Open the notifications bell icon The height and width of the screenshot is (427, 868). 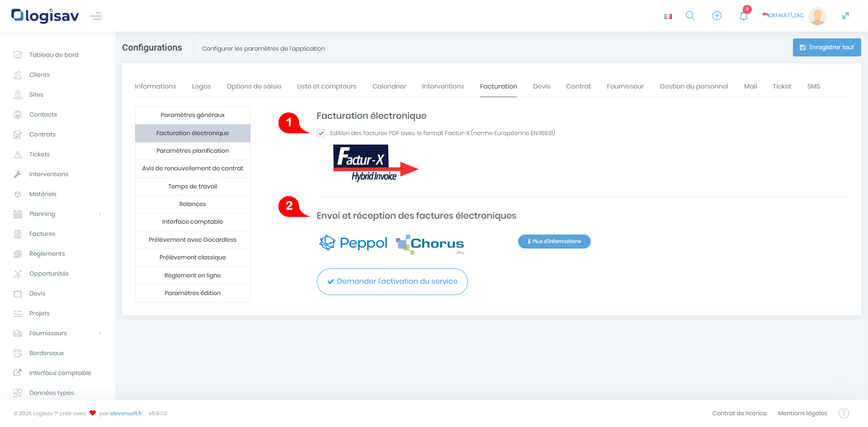pos(743,16)
